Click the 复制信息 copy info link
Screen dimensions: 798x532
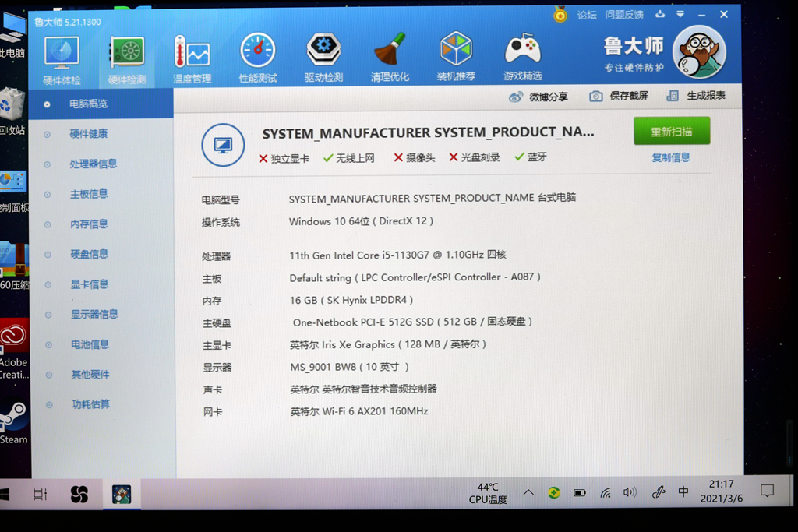(671, 157)
